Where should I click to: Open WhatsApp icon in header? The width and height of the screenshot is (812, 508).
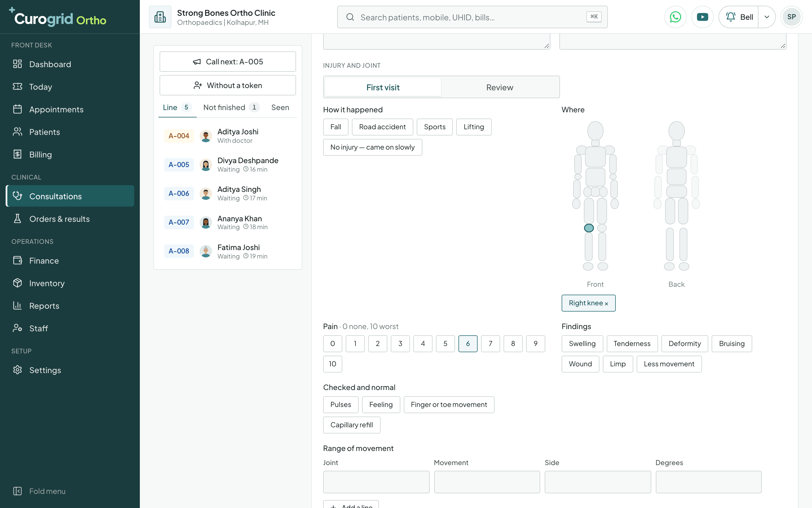pyautogui.click(x=675, y=17)
